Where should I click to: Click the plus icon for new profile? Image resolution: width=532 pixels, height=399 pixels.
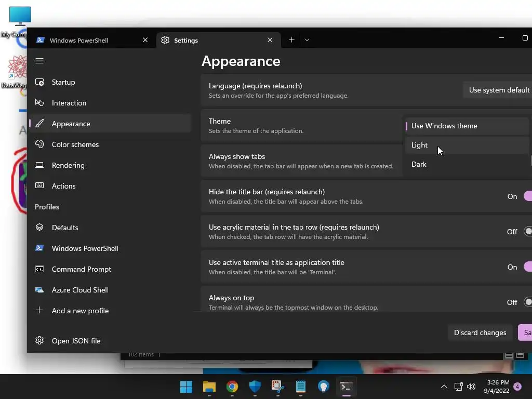click(39, 310)
